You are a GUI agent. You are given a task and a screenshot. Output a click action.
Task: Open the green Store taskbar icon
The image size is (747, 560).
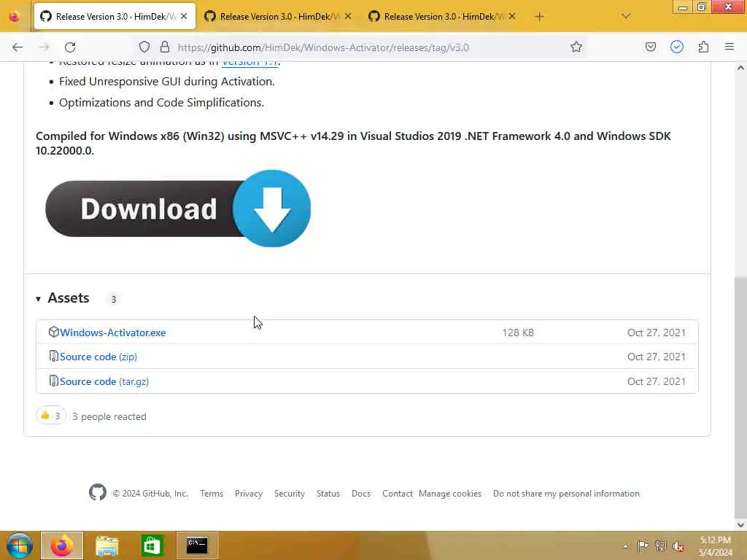point(152,545)
